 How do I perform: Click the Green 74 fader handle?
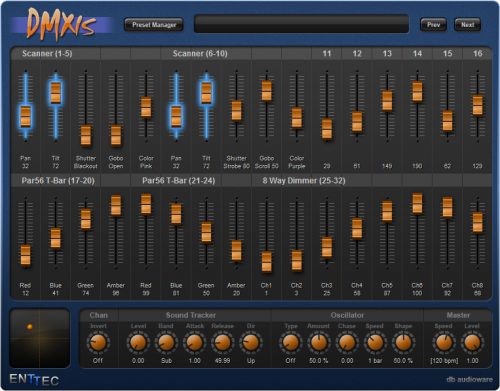tap(86, 219)
